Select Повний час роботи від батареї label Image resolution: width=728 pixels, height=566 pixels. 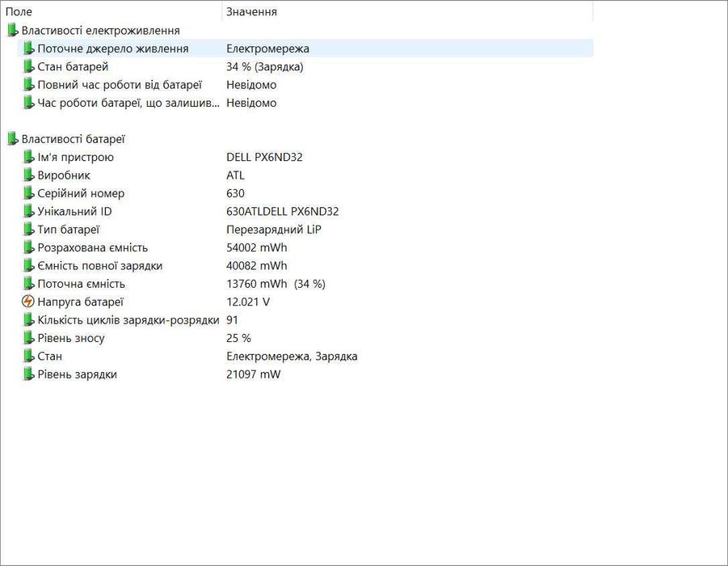(x=120, y=85)
